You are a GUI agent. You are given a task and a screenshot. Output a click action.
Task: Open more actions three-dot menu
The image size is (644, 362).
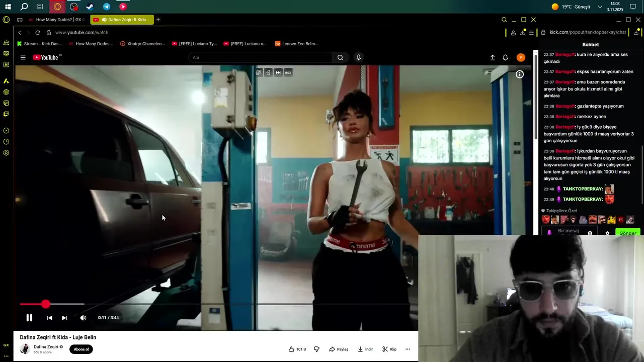tap(408, 349)
